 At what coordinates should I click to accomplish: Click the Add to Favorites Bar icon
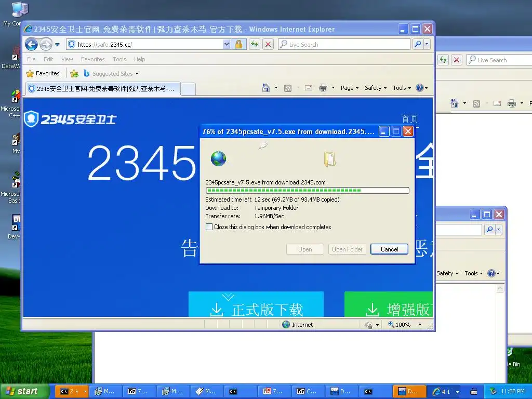click(74, 73)
